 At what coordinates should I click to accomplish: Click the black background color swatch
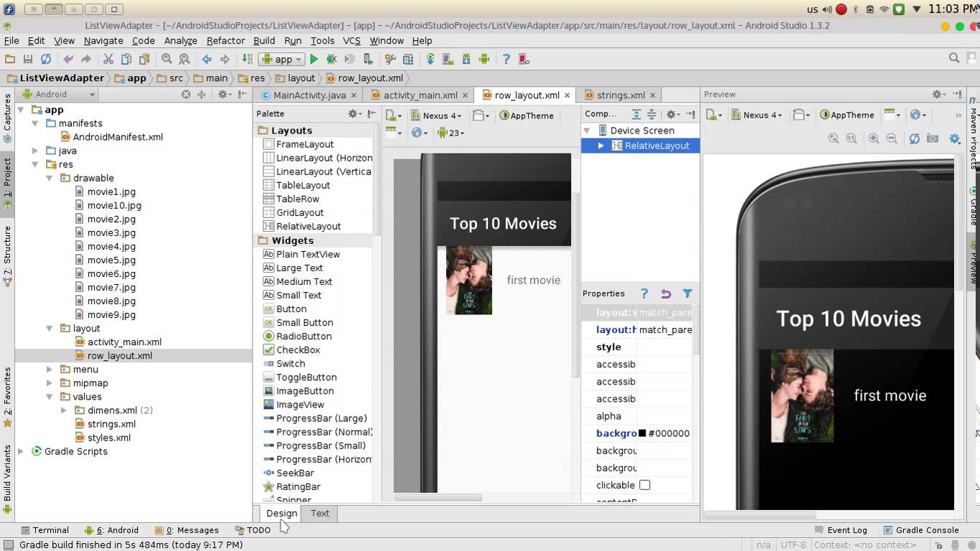tap(642, 433)
